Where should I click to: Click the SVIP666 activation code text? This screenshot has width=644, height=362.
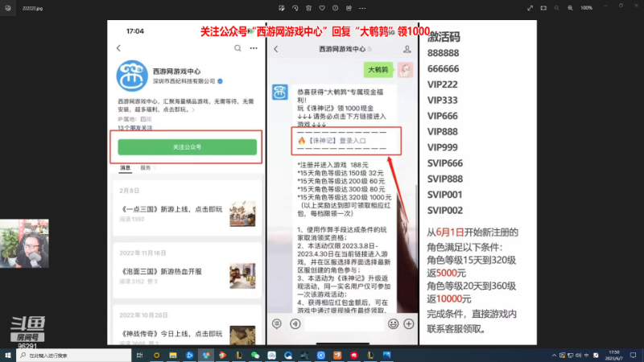(445, 163)
